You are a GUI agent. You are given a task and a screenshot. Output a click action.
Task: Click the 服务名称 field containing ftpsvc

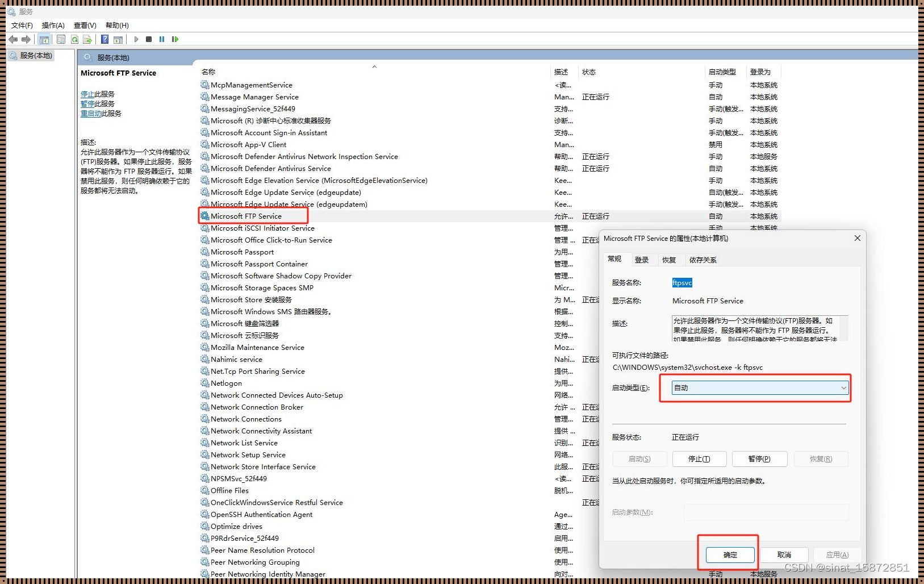tap(682, 283)
